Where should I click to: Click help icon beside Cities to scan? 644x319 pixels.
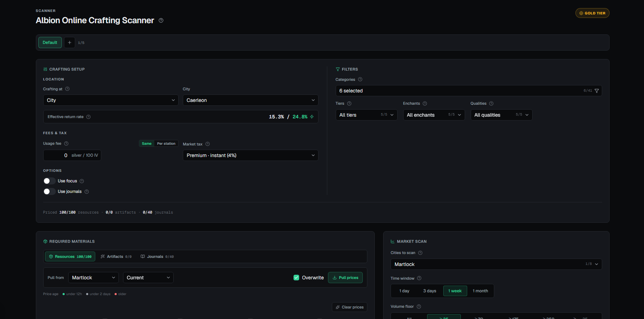(420, 253)
